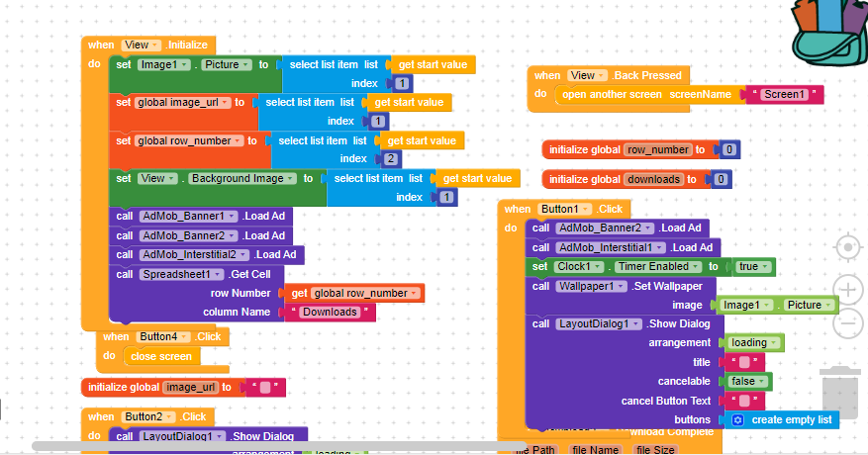
Task: Rename the global image_url variable name field
Action: 191,388
